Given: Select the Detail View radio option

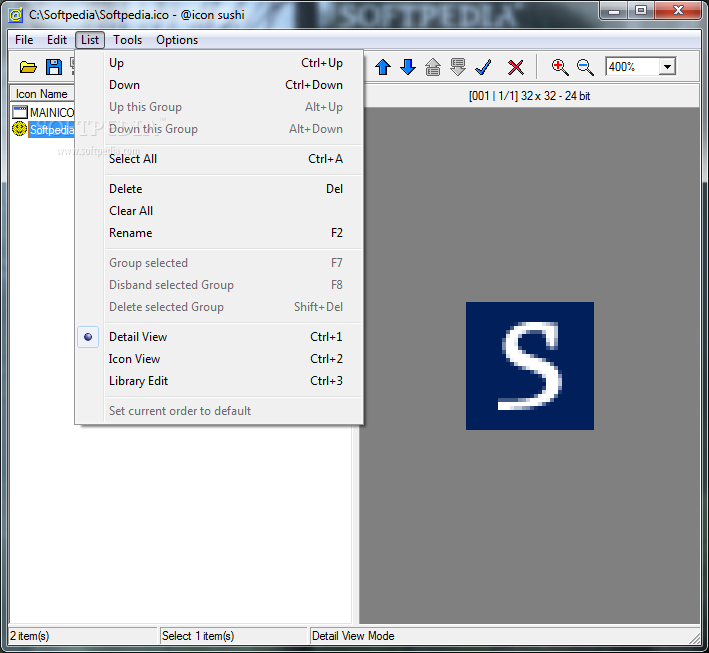Looking at the screenshot, I should [x=219, y=337].
